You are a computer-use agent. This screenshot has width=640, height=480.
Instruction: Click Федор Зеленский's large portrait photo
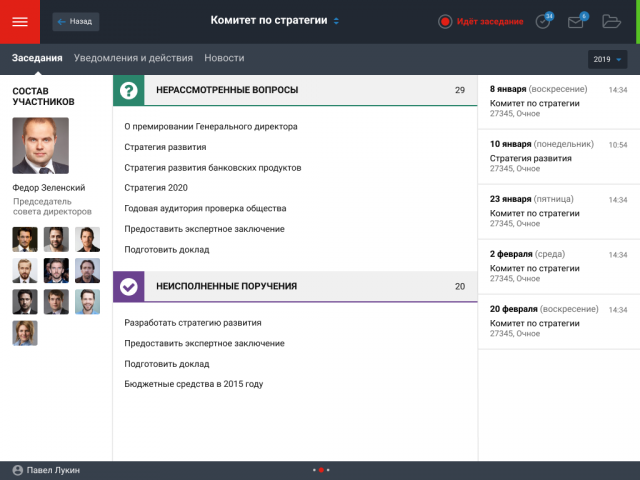pos(40,146)
